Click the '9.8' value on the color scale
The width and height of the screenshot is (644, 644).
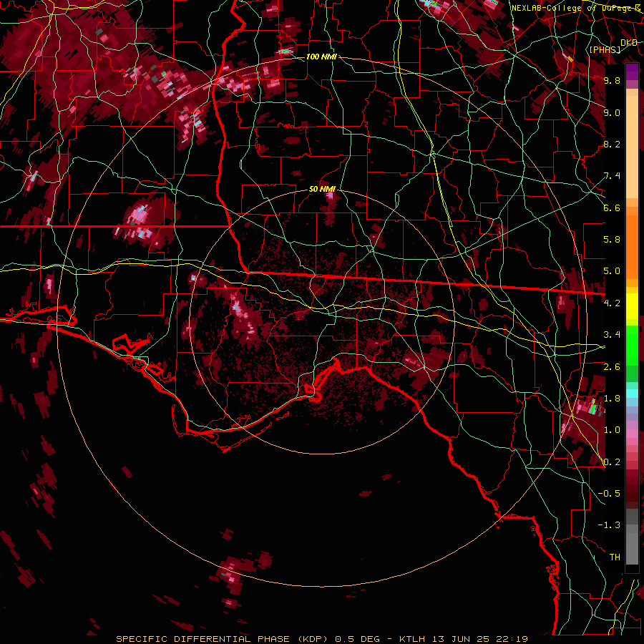pos(612,80)
